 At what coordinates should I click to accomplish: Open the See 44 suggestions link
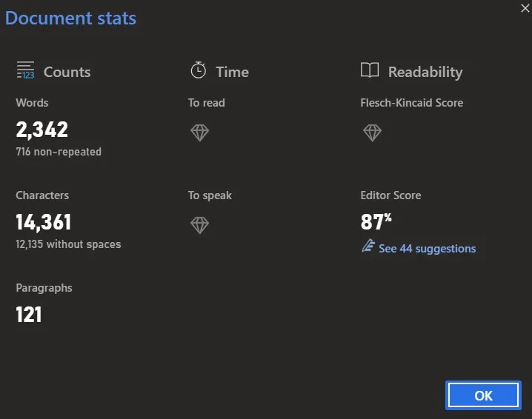(427, 249)
